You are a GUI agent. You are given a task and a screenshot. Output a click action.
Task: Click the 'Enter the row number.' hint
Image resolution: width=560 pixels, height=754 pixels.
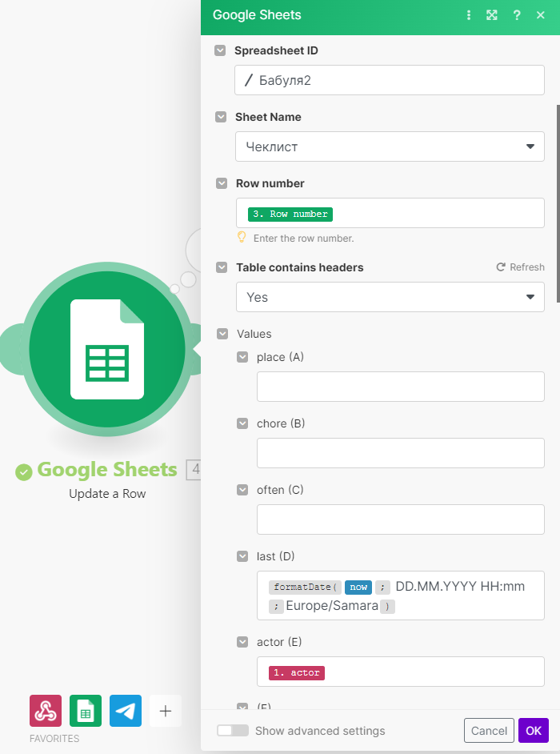[x=303, y=238]
